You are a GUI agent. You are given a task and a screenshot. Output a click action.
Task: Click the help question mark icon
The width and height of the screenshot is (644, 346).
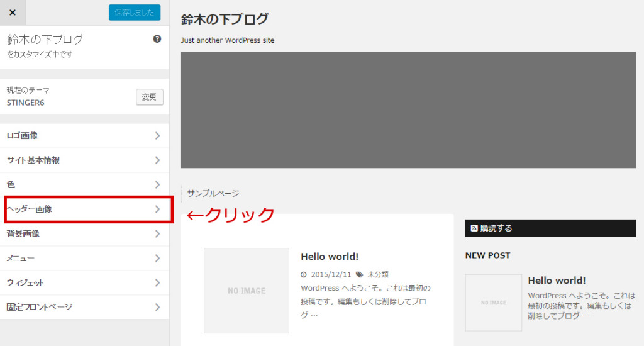point(157,39)
